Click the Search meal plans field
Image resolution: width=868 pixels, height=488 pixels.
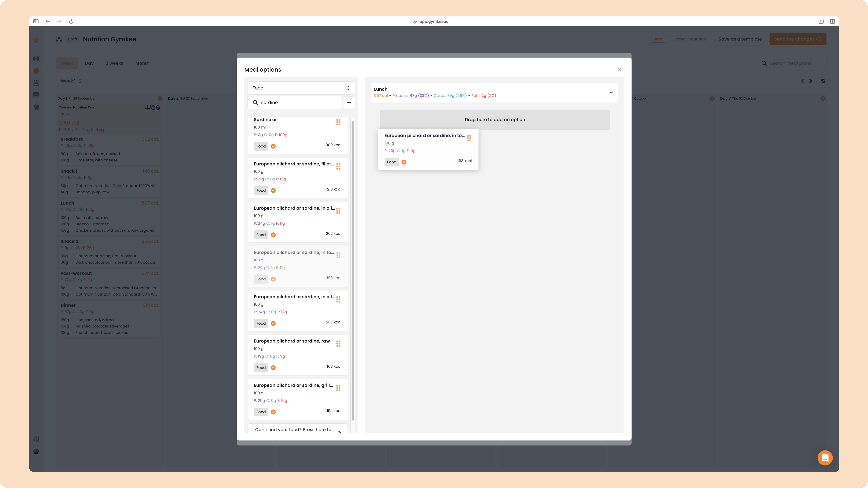pos(791,63)
